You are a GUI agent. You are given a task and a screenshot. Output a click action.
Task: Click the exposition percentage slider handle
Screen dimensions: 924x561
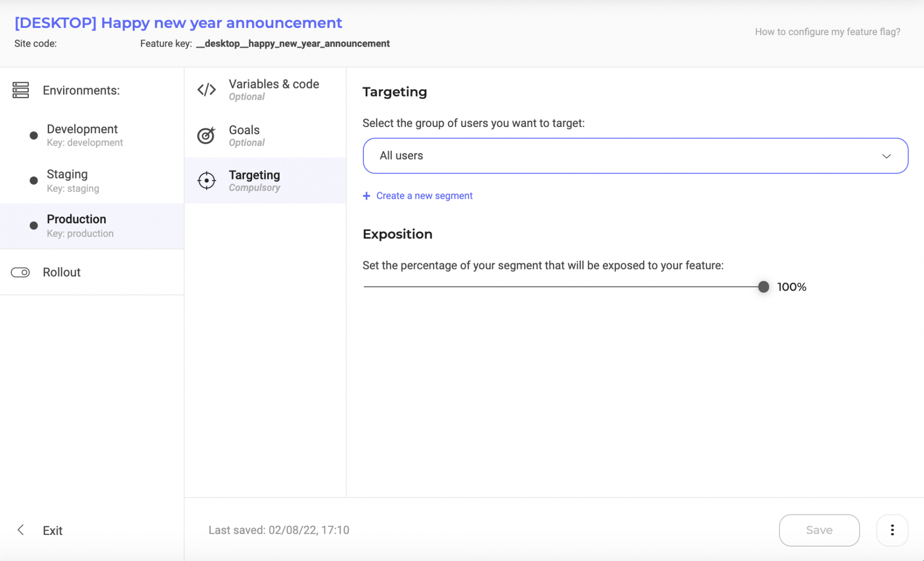point(763,287)
